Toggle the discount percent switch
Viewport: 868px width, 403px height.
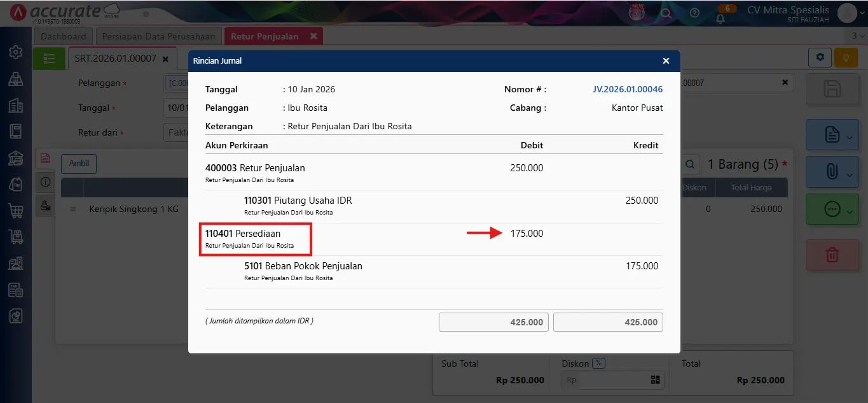pyautogui.click(x=598, y=364)
